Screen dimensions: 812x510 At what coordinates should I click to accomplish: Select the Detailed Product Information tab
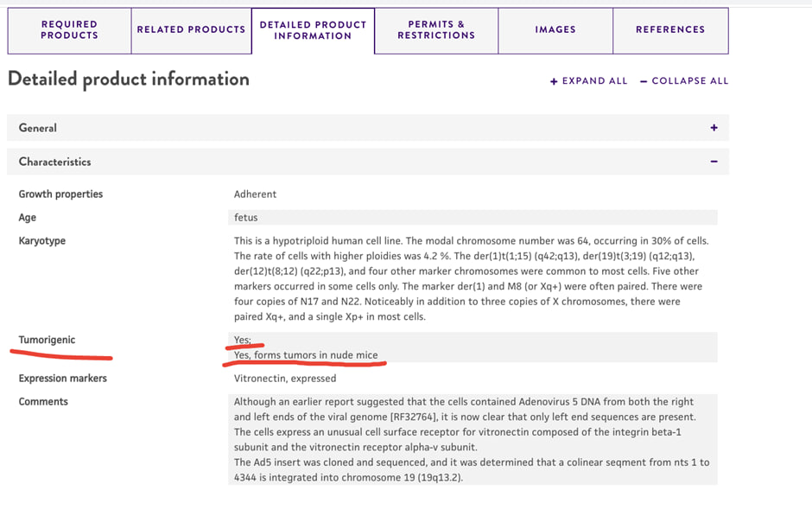point(313,30)
